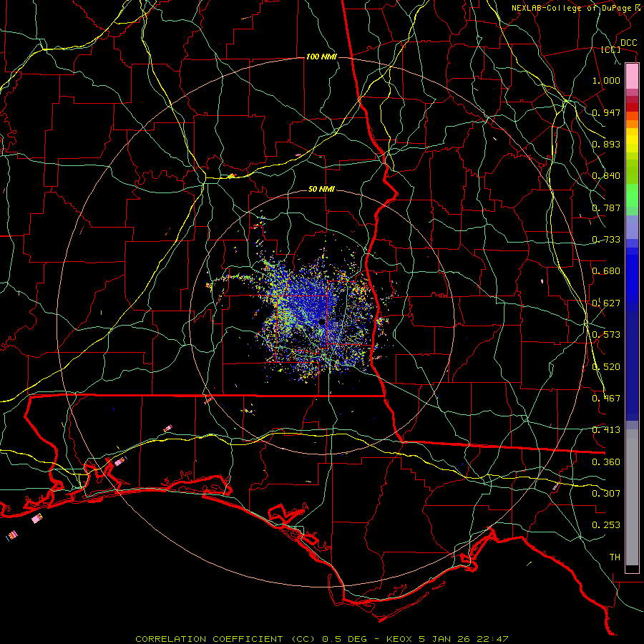Click the 0.253 scale value
644x644 pixels.
tap(606, 525)
